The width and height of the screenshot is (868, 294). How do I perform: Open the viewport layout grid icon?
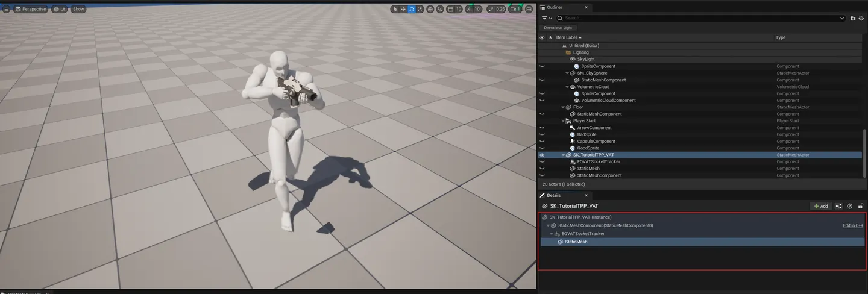coord(529,9)
